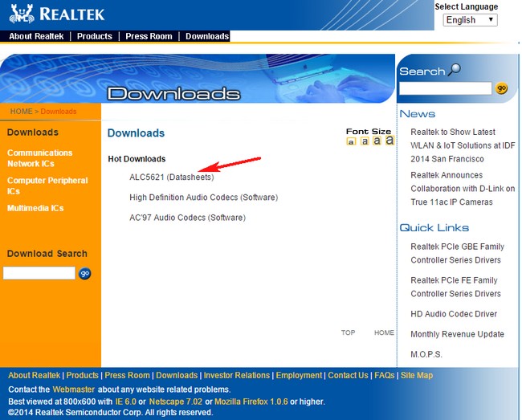This screenshot has width=522, height=420.
Task: Click the magnifier icon next to Search
Action: point(455,70)
